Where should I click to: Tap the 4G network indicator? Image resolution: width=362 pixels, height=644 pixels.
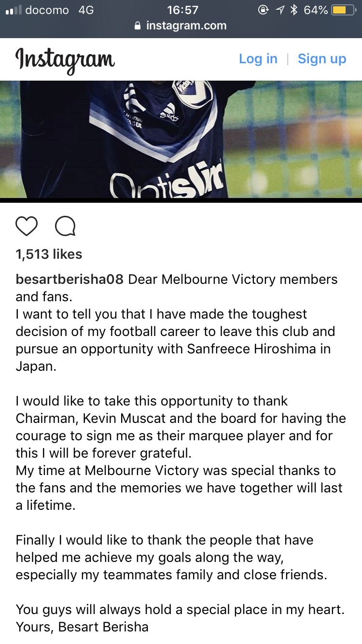click(86, 10)
